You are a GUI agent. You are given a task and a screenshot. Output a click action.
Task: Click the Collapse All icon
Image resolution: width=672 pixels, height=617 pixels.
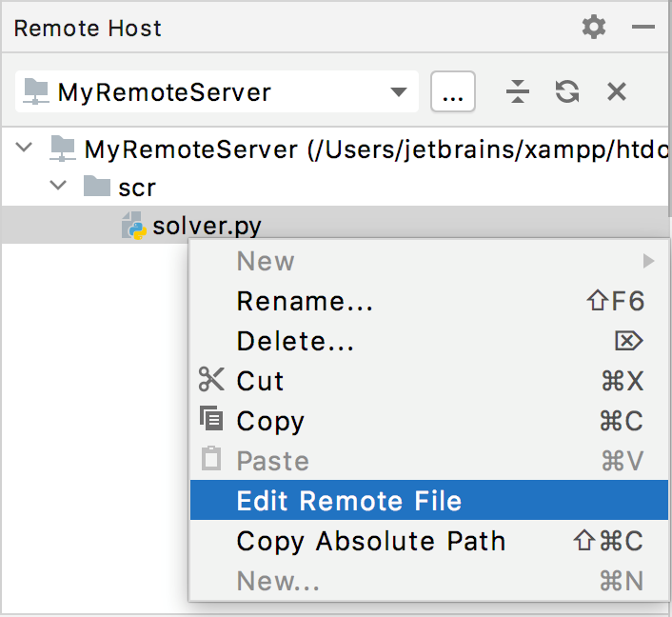(517, 92)
